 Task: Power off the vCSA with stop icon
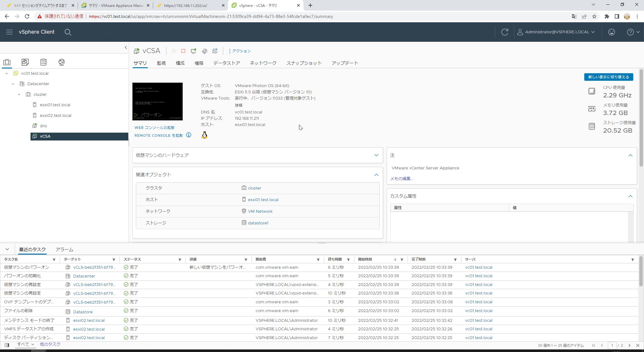tap(183, 51)
